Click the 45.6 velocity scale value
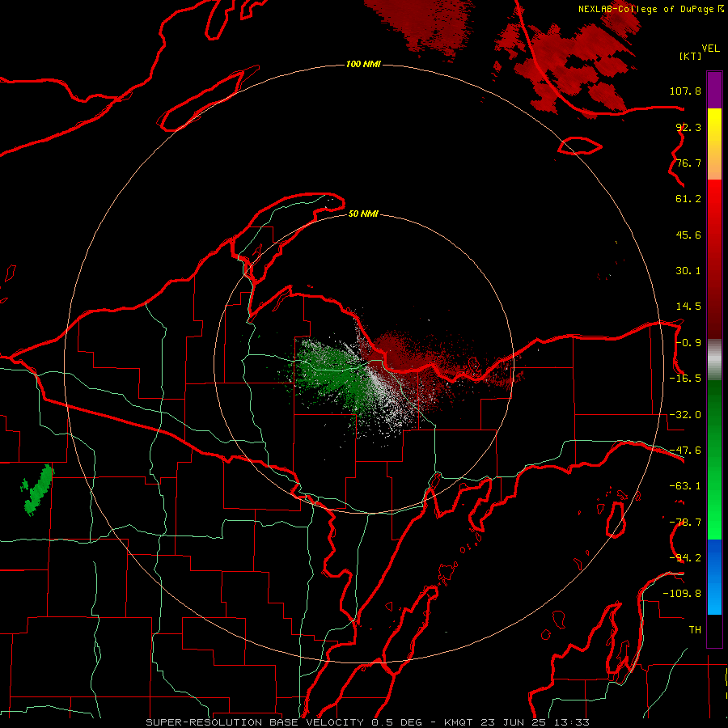Image resolution: width=728 pixels, height=728 pixels. tap(688, 235)
